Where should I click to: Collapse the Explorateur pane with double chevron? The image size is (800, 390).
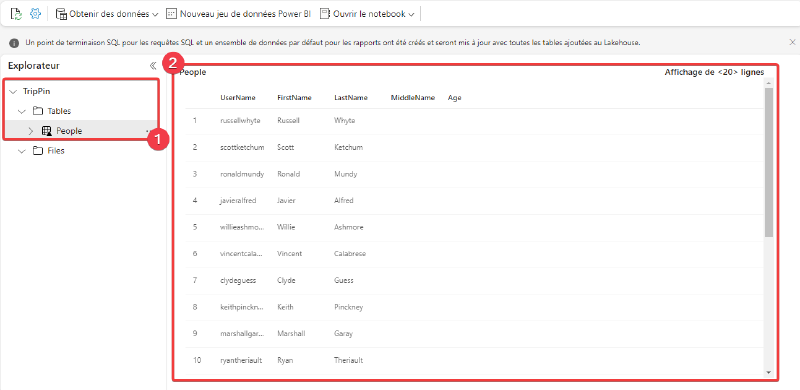click(x=152, y=66)
